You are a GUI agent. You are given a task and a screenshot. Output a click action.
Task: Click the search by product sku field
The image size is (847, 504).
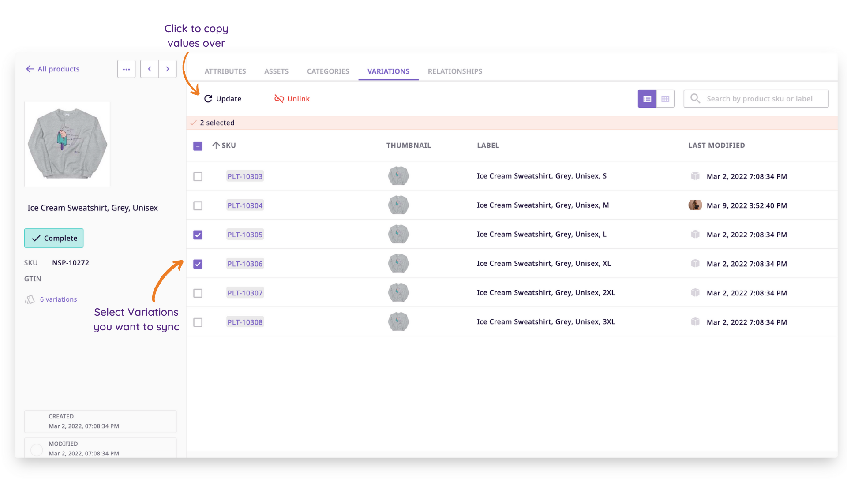coord(756,99)
